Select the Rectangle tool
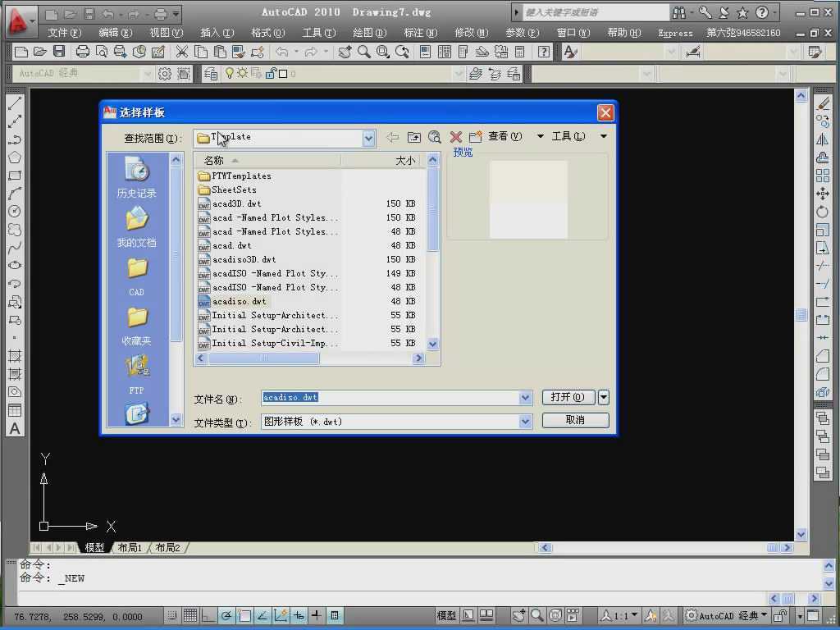 (x=15, y=176)
